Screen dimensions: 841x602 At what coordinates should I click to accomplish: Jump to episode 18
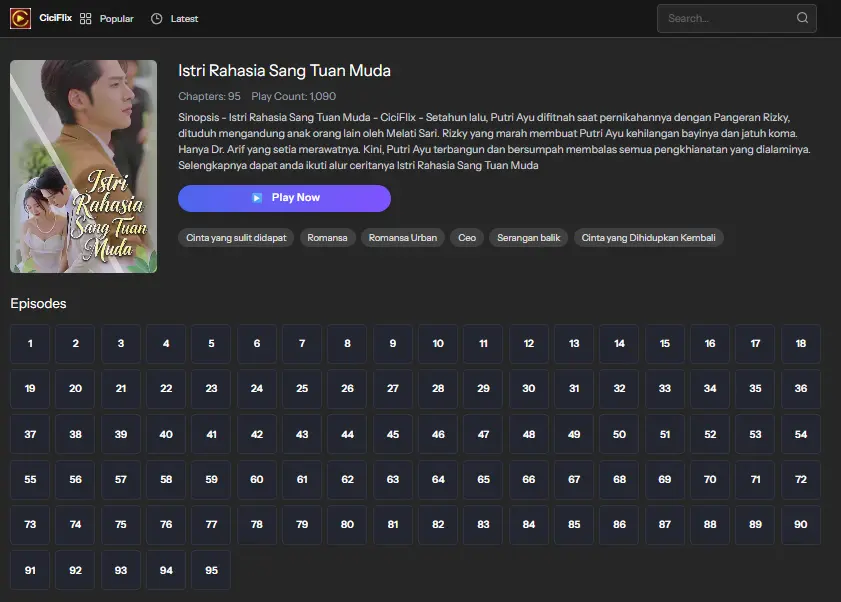[x=800, y=344]
